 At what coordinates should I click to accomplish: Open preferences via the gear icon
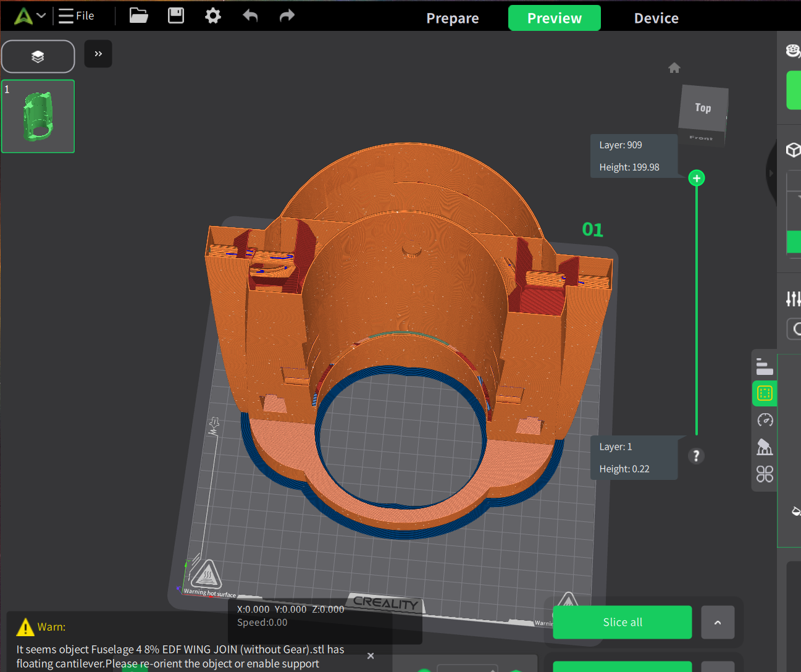pos(213,15)
